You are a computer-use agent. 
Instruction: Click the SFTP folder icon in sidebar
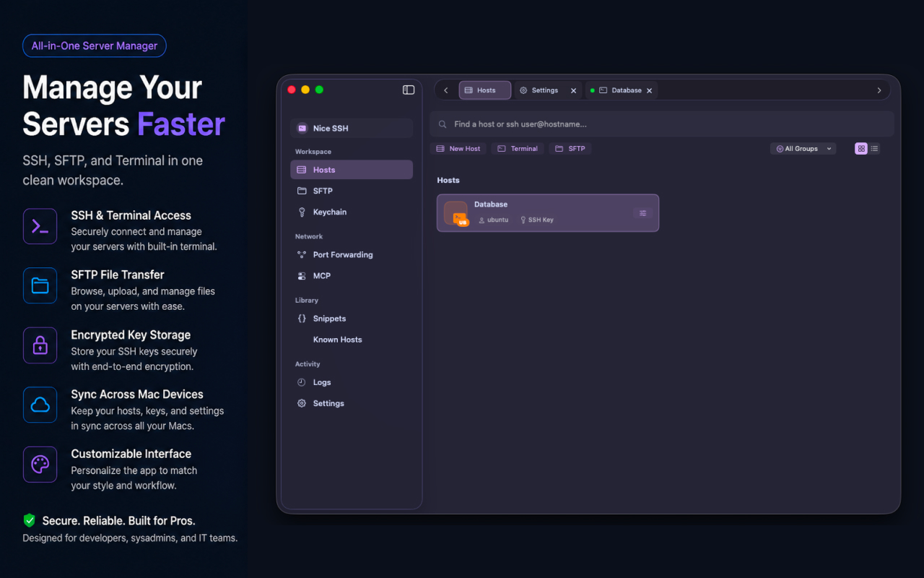coord(302,191)
